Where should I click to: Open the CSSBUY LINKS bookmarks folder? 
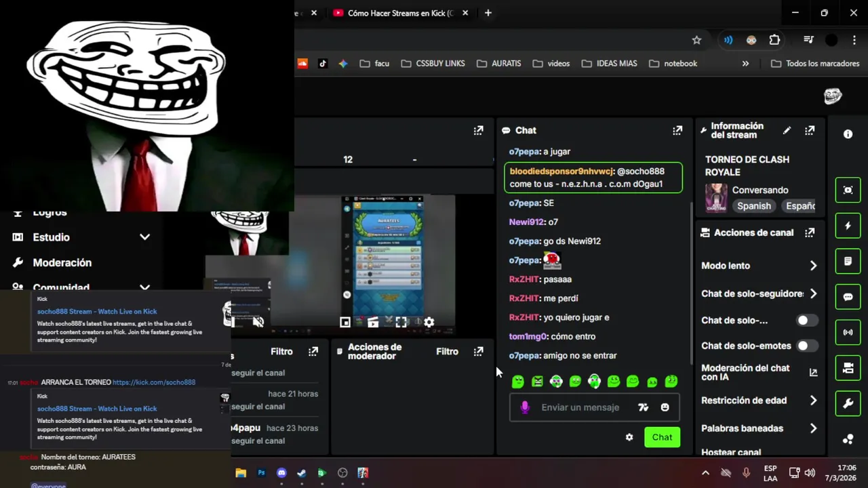click(x=433, y=63)
